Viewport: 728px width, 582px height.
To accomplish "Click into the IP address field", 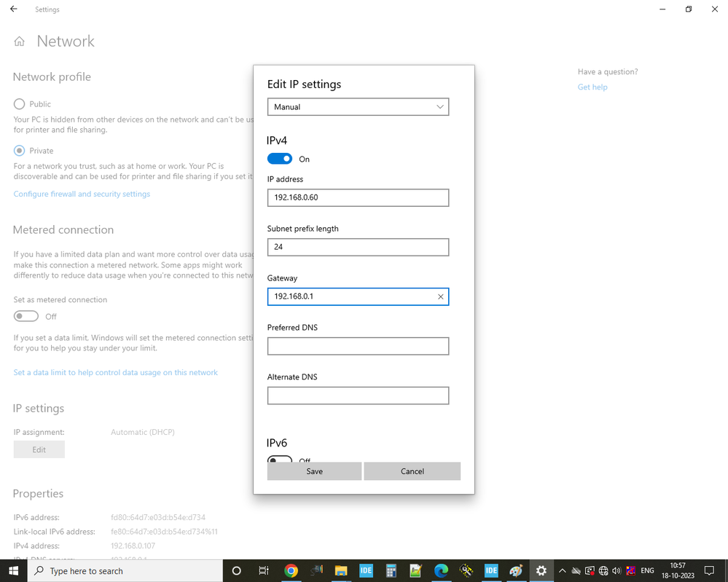I will tap(358, 197).
